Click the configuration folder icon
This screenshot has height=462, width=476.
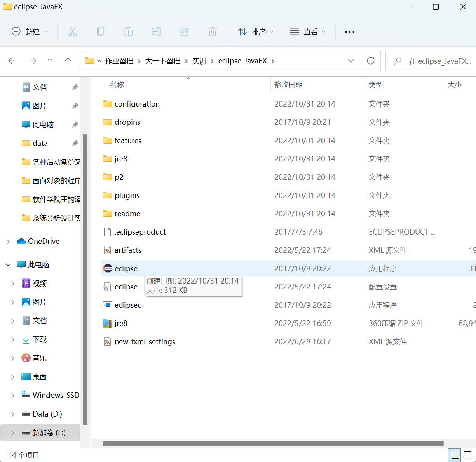(x=107, y=104)
